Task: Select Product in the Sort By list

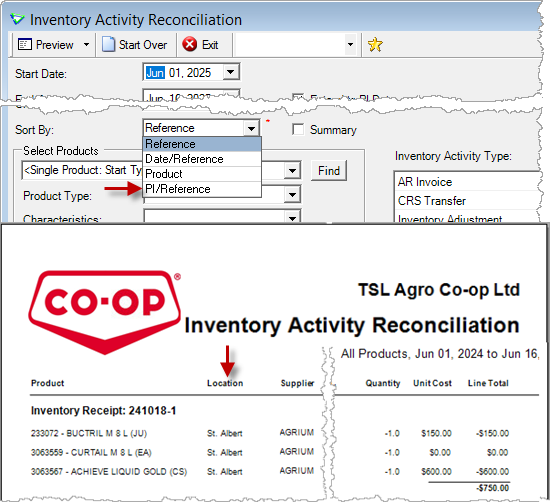Action: (202, 174)
